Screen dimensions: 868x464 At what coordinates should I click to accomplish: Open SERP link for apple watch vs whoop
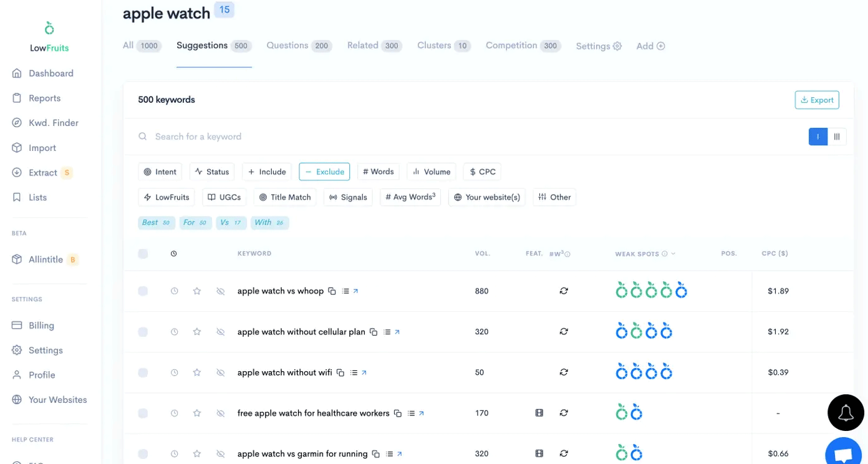tap(355, 291)
